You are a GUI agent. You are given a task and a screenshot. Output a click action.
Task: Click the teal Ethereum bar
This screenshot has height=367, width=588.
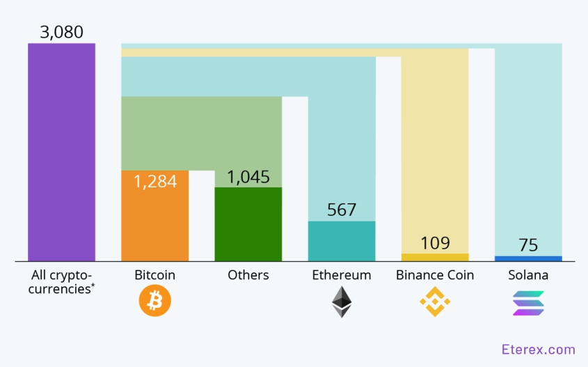click(341, 241)
